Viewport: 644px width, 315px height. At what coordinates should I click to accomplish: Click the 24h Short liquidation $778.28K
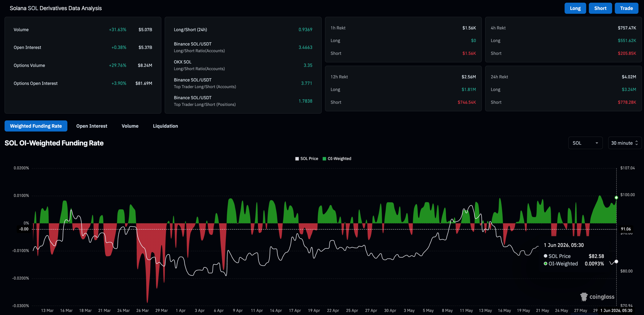click(x=627, y=102)
